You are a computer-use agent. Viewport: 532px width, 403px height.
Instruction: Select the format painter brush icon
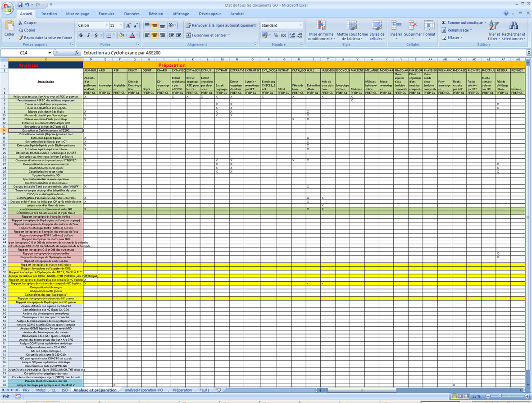[x=21, y=38]
